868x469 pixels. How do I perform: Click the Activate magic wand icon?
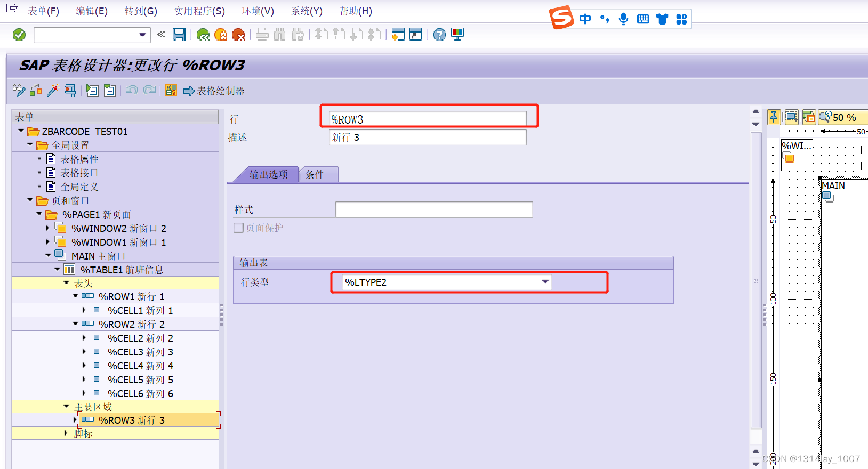(53, 91)
